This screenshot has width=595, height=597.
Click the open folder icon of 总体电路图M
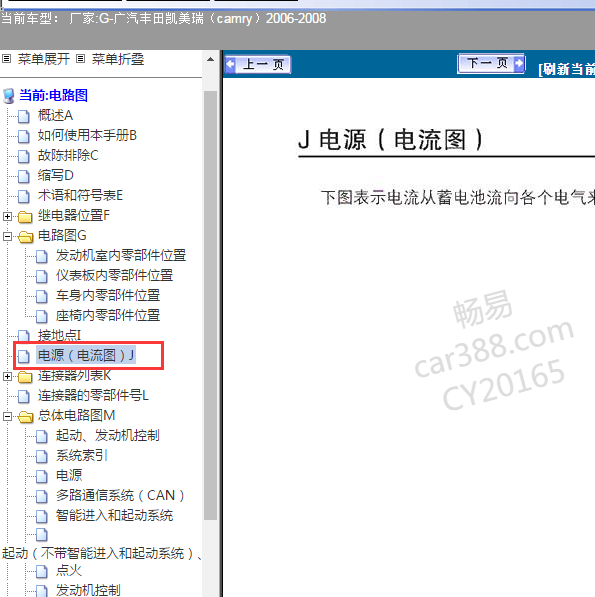pos(25,417)
